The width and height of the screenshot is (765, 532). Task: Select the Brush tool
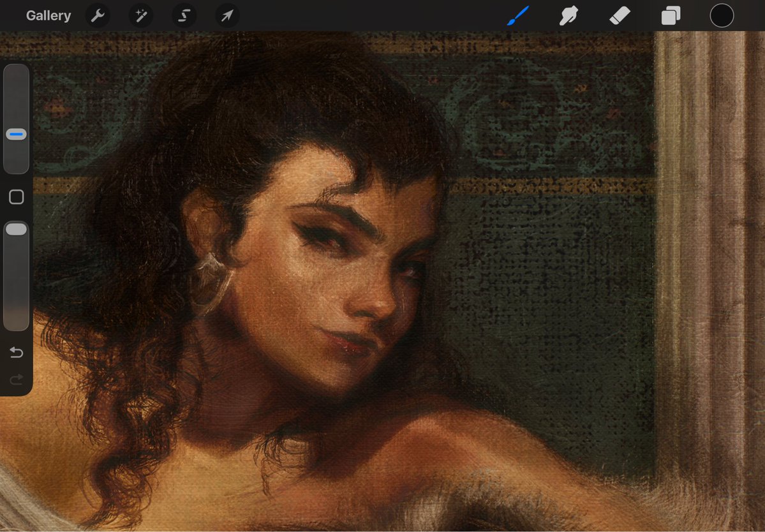[517, 15]
